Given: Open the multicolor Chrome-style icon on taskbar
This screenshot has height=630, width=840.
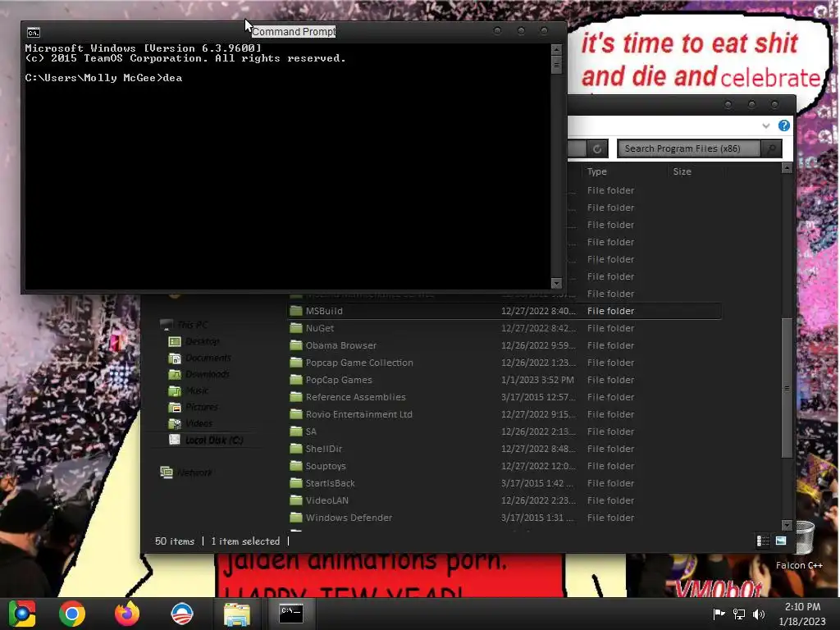Looking at the screenshot, I should pos(22,614).
